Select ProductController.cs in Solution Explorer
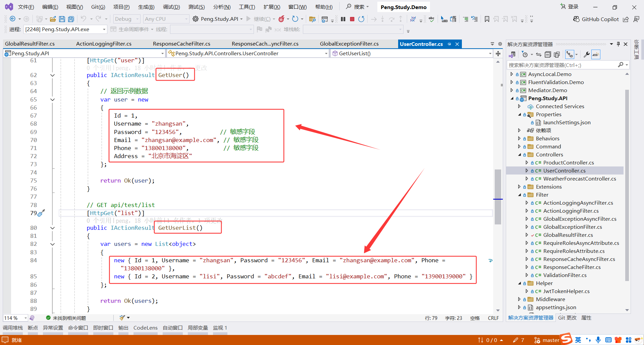 (569, 163)
